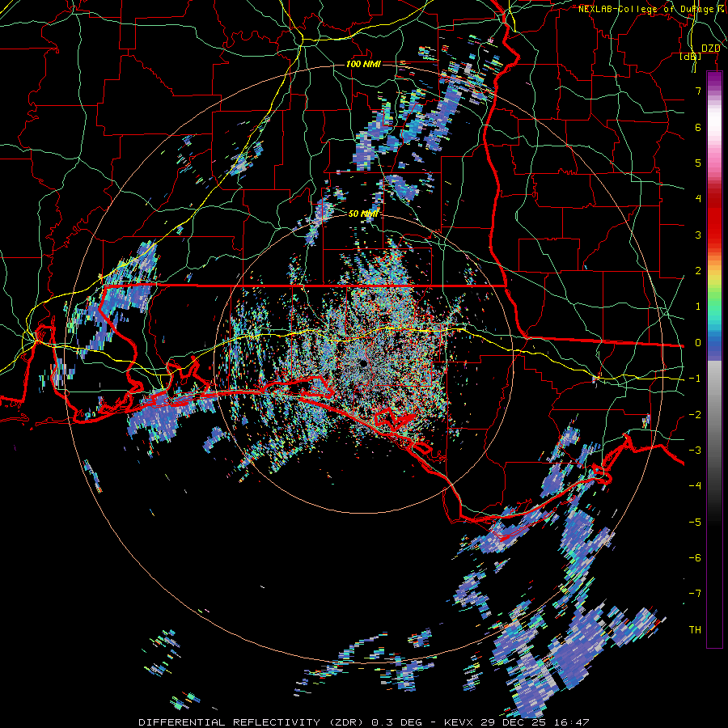The image size is (728, 728).
Task: Click the "5" value on the scale
Action: click(698, 163)
